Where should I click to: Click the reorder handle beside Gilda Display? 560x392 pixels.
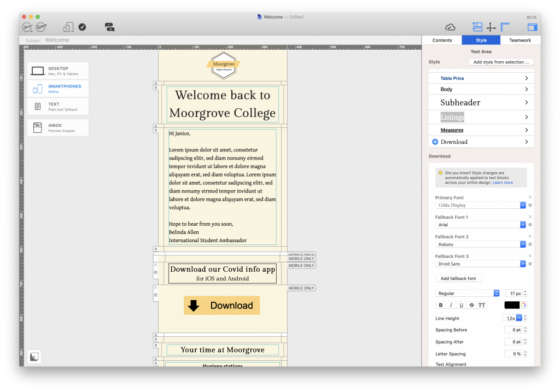click(x=530, y=205)
